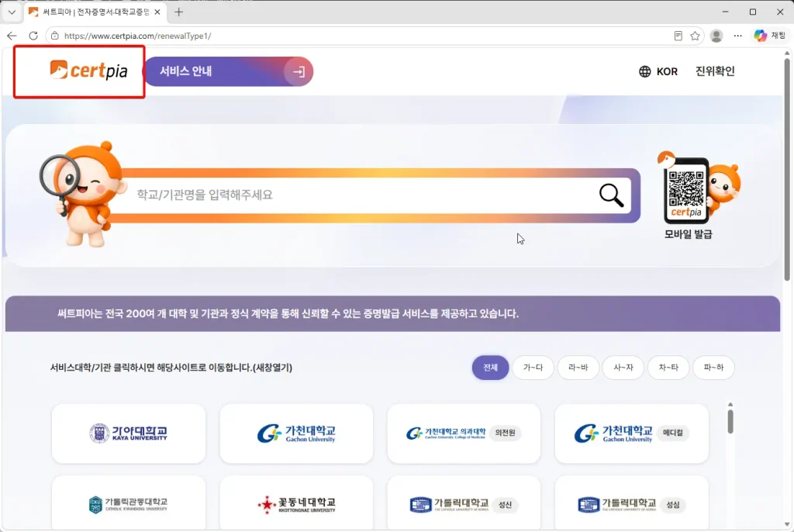Open browser settings and more menu
Screen dimensions: 794x532
click(737, 36)
